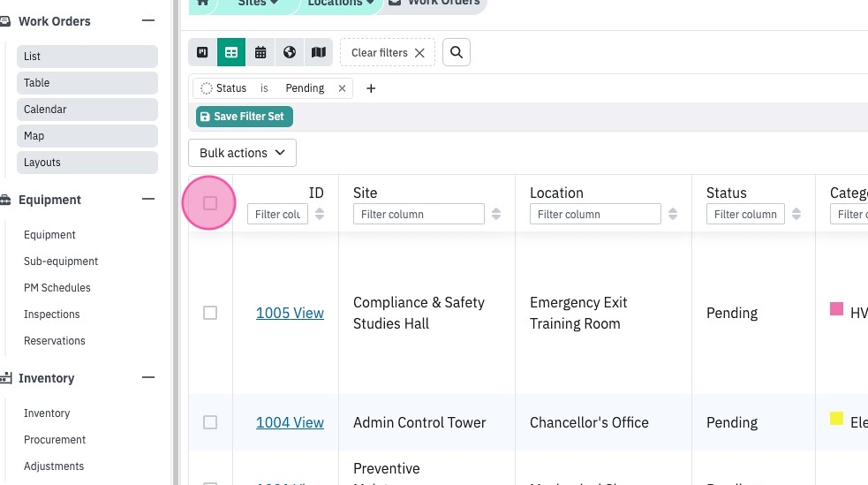Click the Status column header label
Viewport: 868px width, 485px height.
pos(727,193)
